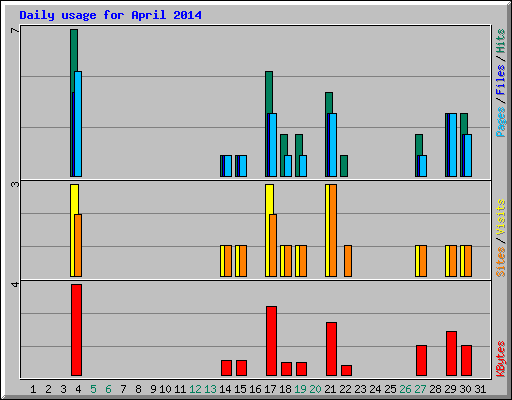The image size is (512, 400).
Task: Click green weekend day label '27'
Action: tap(420, 389)
